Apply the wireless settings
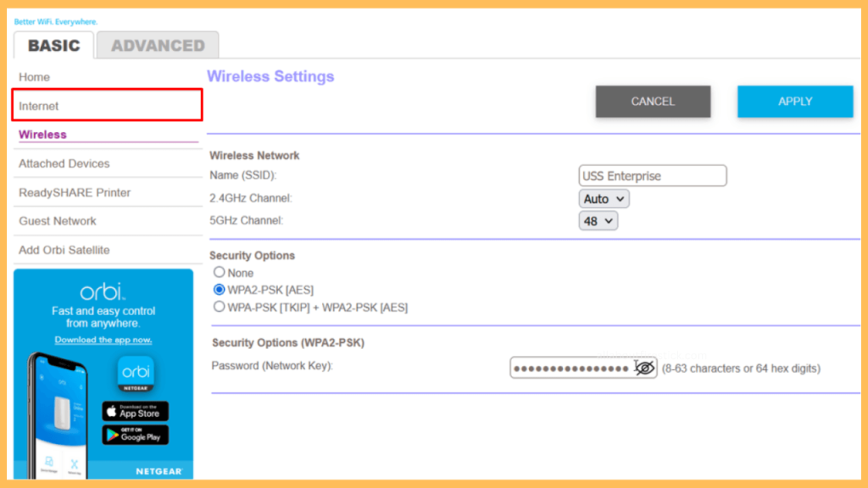Viewport: 868px width, 488px height. 794,101
